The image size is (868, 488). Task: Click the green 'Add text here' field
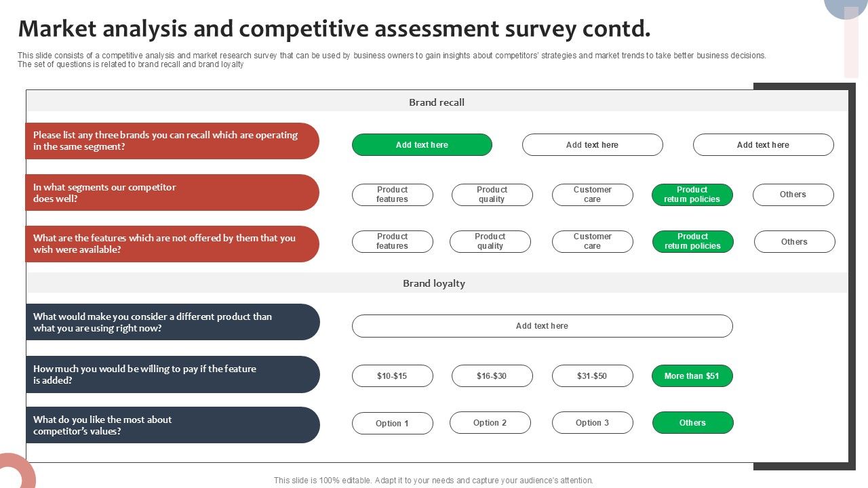[x=422, y=145]
